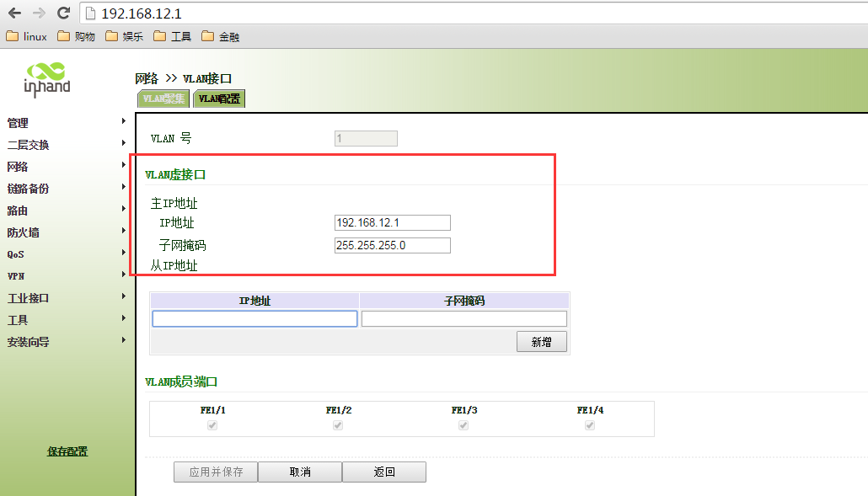Click the 保存配置 link
868x496 pixels.
[x=67, y=451]
